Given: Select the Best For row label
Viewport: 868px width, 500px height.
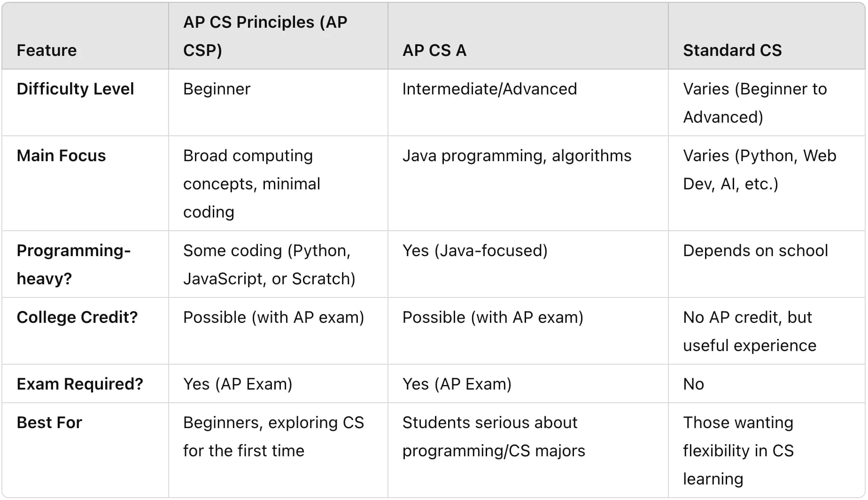Looking at the screenshot, I should pos(49,422).
